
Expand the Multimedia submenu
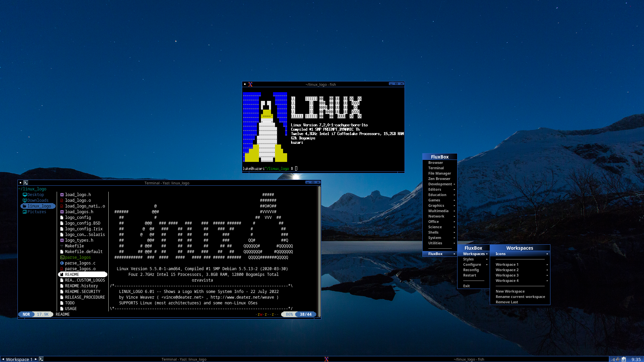coord(440,211)
